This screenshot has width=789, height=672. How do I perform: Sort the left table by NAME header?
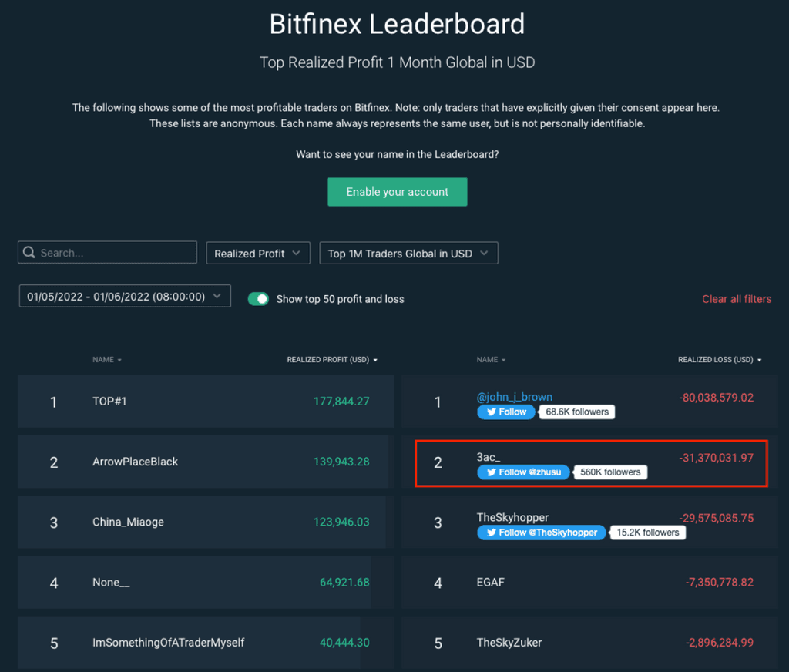pyautogui.click(x=106, y=360)
